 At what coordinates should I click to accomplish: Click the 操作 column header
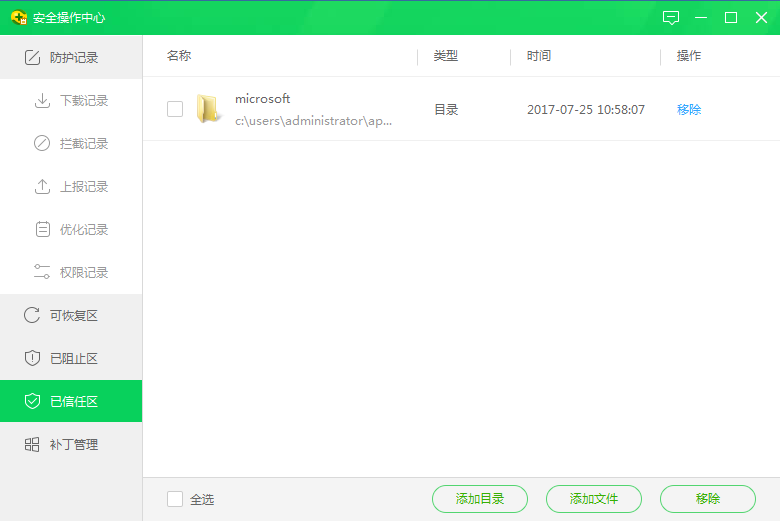[x=689, y=56]
